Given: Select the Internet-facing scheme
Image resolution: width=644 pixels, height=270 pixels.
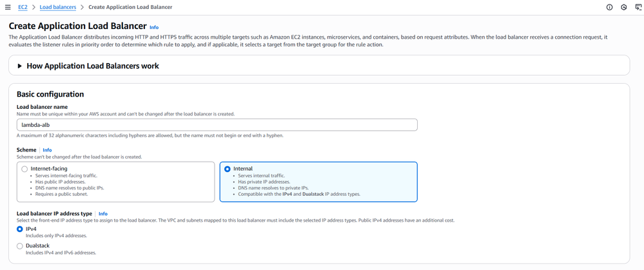Looking at the screenshot, I should coord(24,169).
